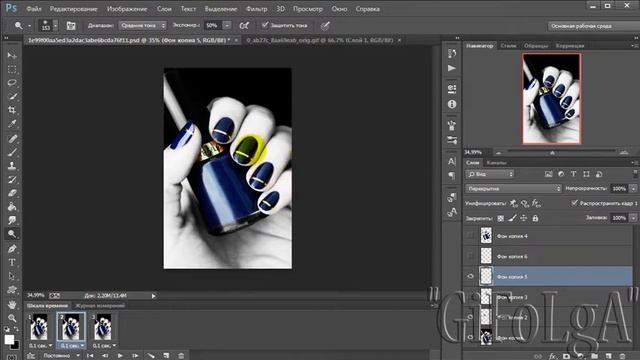Select the Healing Brush tool

click(12, 138)
